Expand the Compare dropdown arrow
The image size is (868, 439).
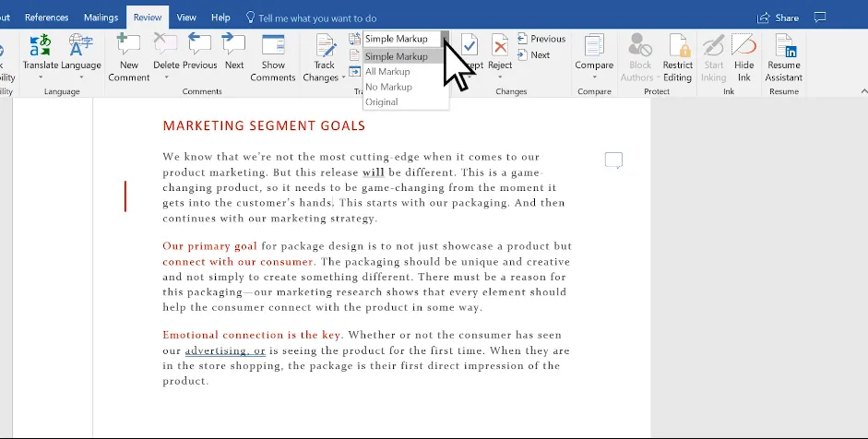[594, 77]
